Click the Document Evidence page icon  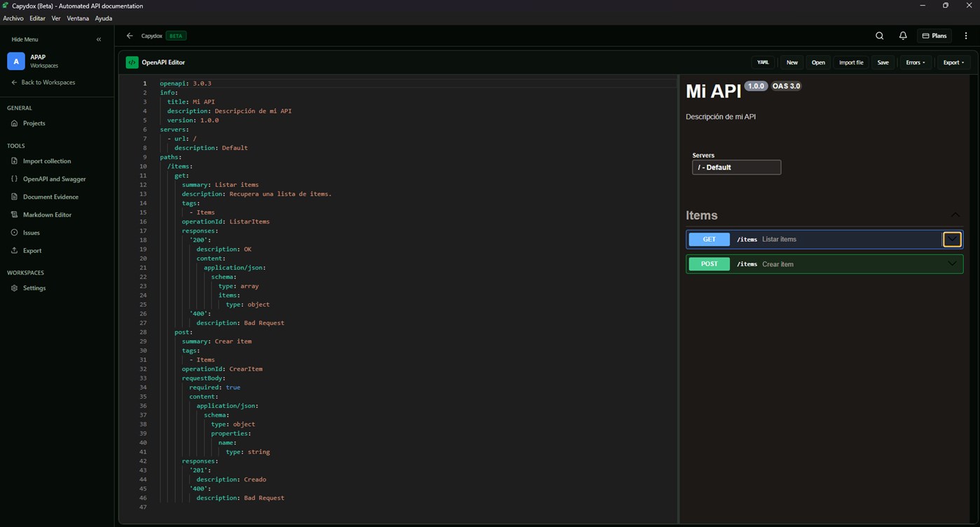[14, 197]
